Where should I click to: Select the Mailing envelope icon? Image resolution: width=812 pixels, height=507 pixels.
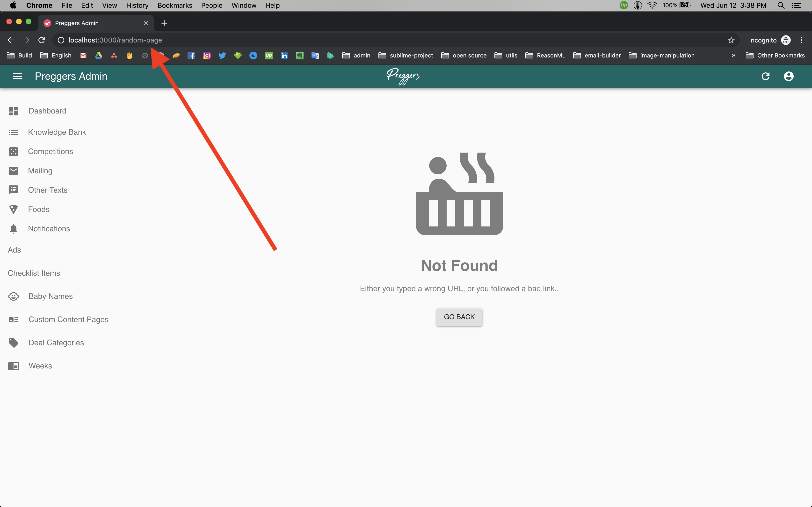point(13,171)
